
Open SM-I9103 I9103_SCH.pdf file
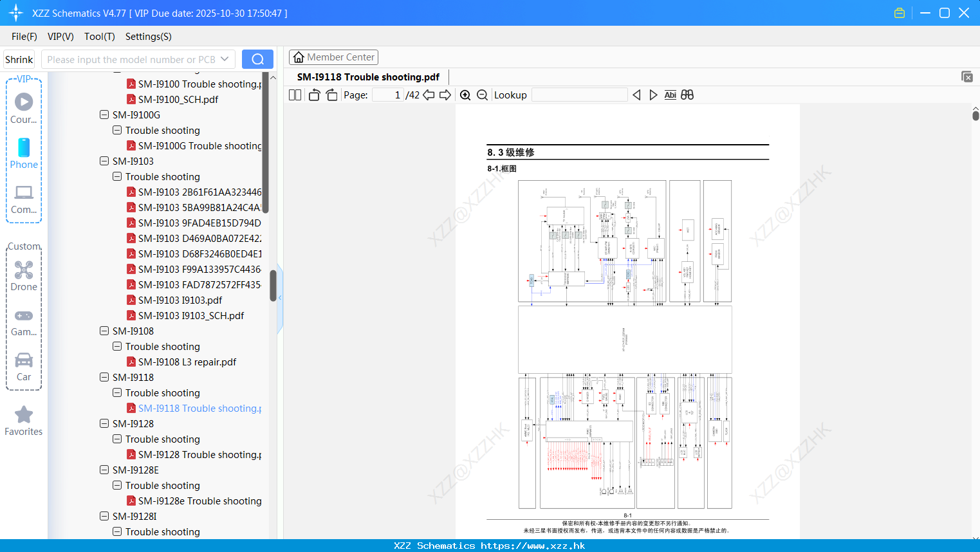[191, 315]
